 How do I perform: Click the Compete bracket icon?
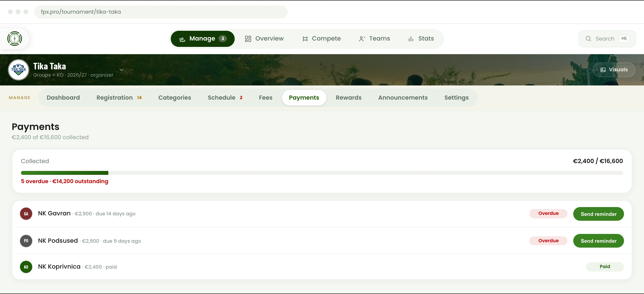pyautogui.click(x=305, y=39)
